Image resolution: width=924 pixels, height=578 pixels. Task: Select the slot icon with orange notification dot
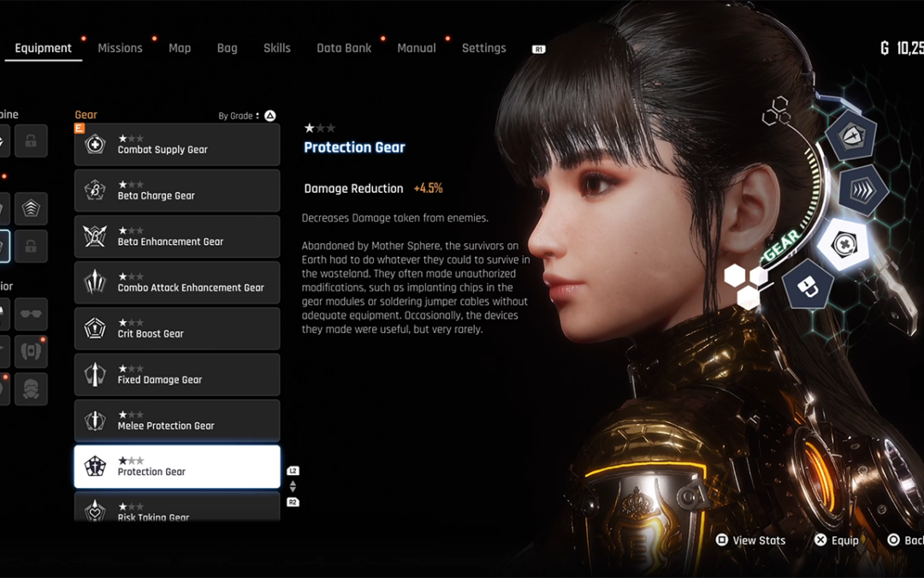tap(31, 351)
